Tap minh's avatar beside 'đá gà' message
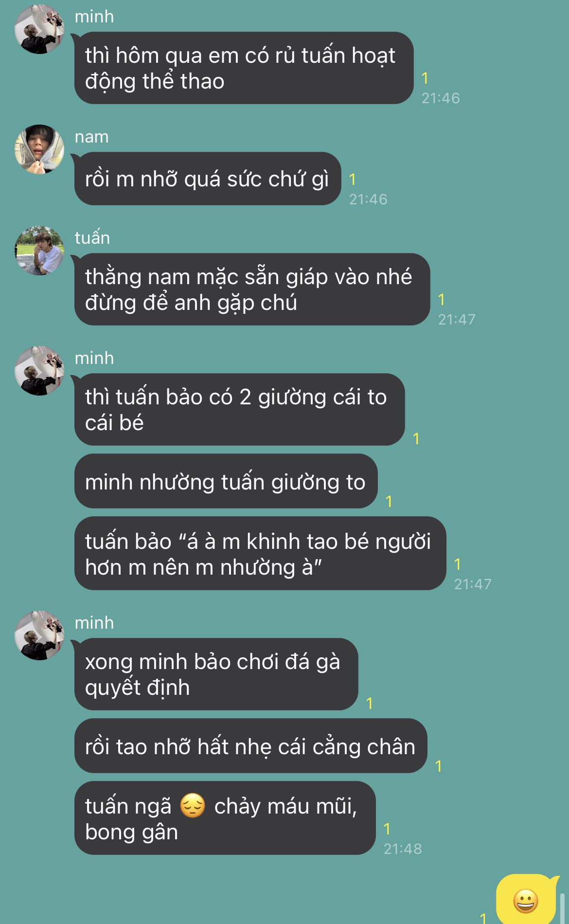The height and width of the screenshot is (924, 569). click(x=39, y=635)
